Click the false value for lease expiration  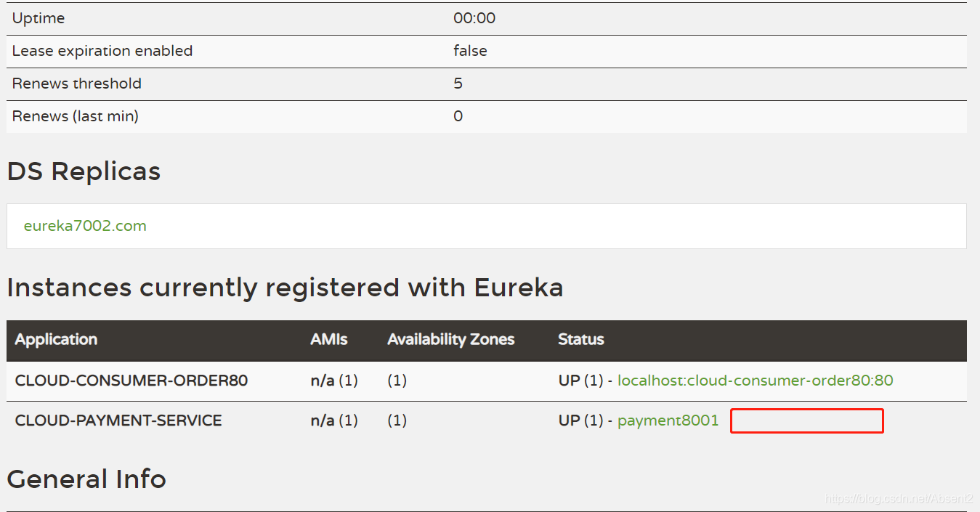(x=470, y=52)
